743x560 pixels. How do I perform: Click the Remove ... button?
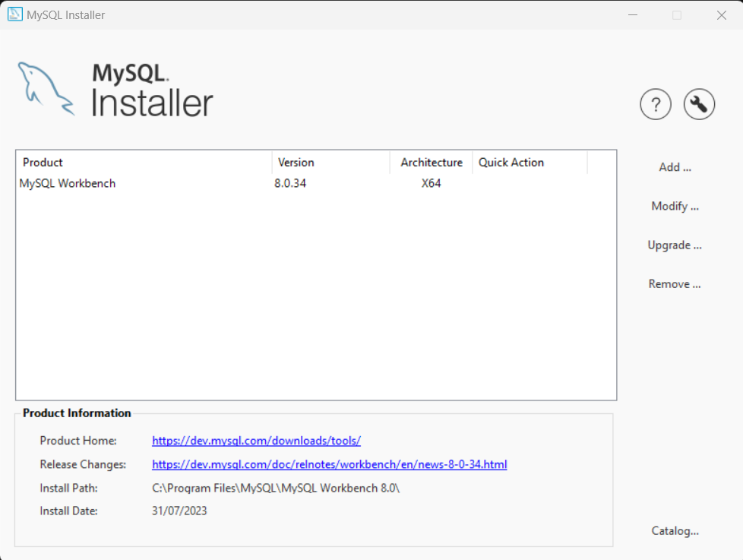click(675, 283)
